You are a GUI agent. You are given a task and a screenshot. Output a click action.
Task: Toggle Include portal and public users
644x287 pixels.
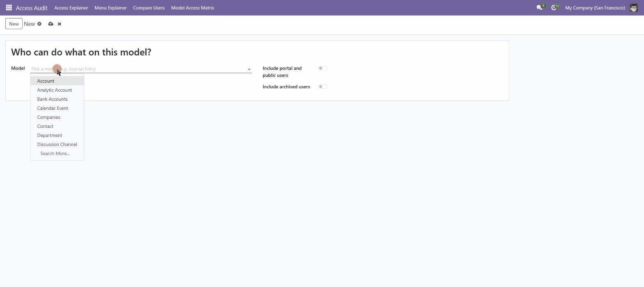323,68
